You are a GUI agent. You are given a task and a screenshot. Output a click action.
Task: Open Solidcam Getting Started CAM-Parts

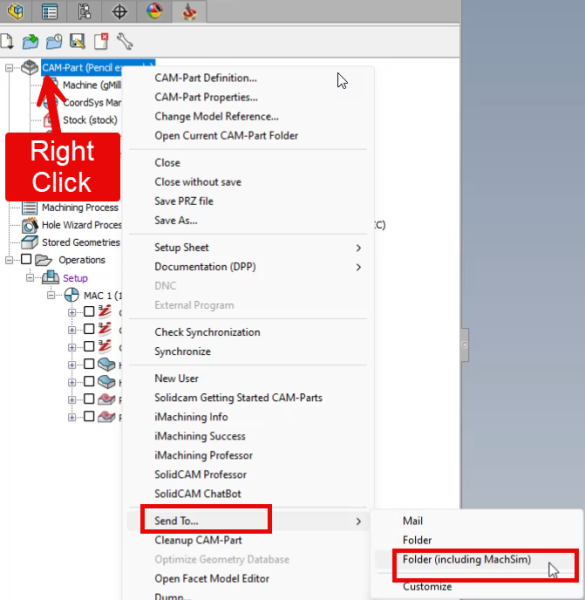click(x=238, y=398)
